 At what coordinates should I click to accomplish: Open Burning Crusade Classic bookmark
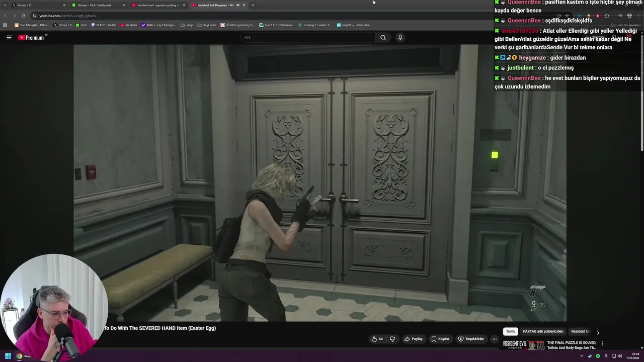pos(314,25)
